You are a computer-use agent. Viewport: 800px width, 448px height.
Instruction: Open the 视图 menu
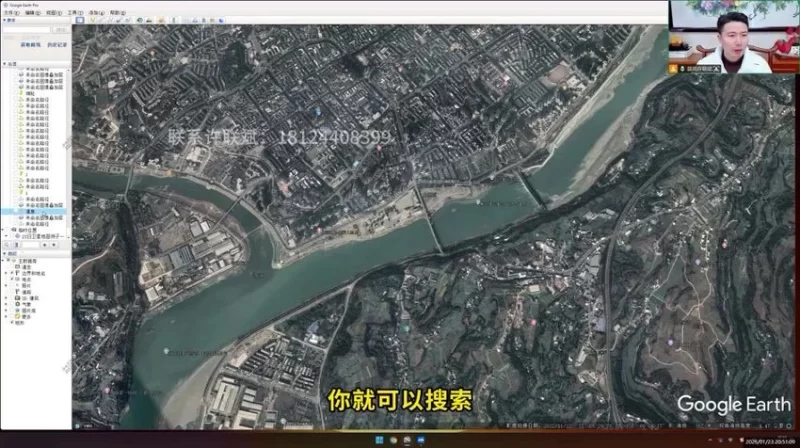click(x=54, y=12)
